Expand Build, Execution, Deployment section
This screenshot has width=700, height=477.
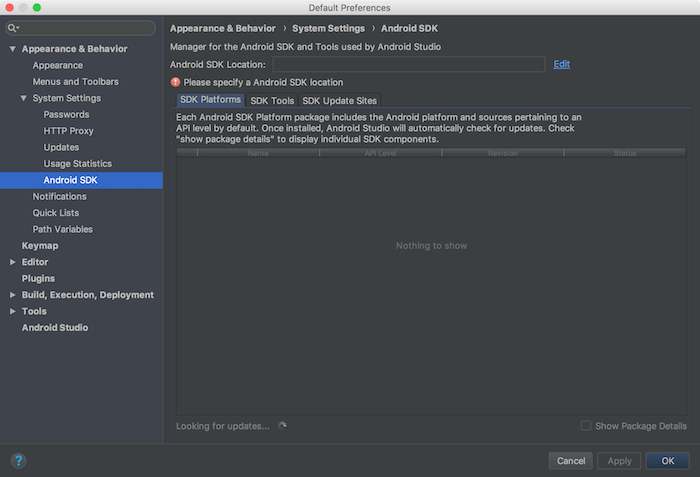click(x=12, y=295)
